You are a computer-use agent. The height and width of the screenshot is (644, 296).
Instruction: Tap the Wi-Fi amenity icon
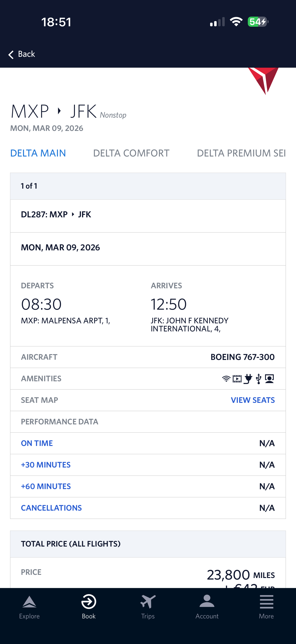pyautogui.click(x=226, y=379)
